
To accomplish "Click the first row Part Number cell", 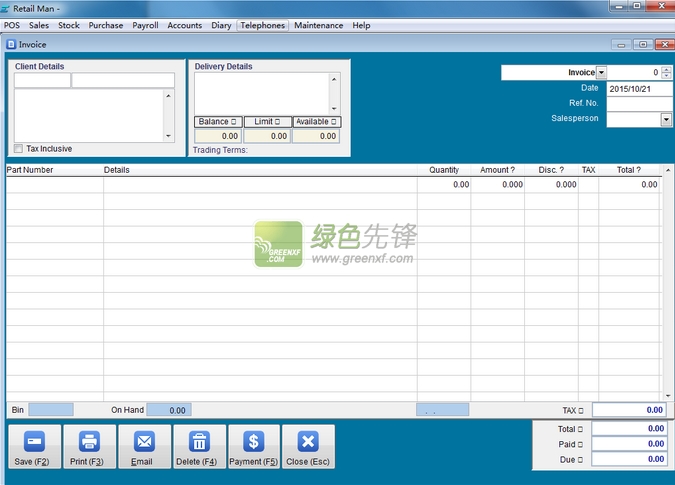I will tap(55, 185).
